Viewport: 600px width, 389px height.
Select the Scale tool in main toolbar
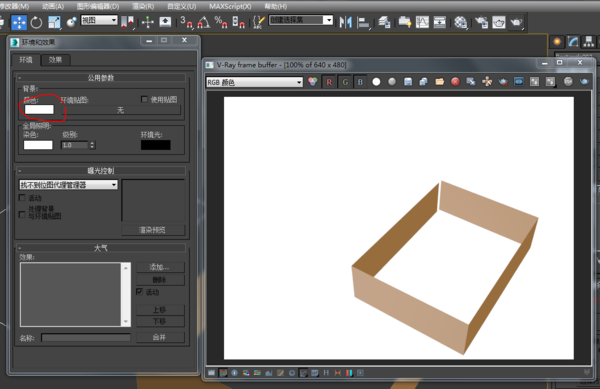[54, 22]
